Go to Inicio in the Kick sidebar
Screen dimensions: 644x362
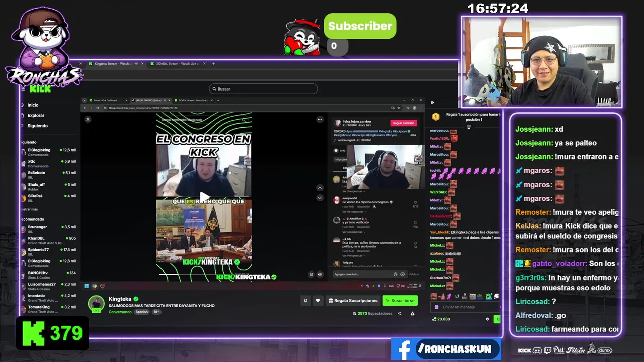[x=33, y=105]
